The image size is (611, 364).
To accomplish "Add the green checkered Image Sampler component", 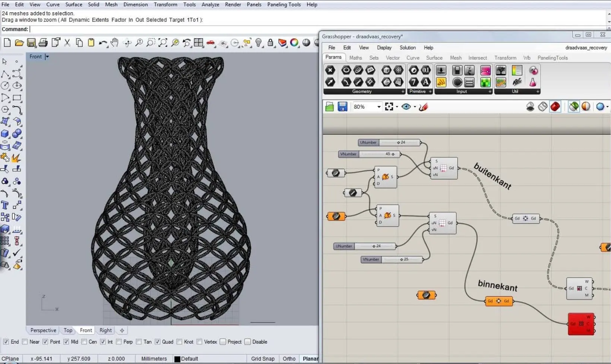I will pos(485,82).
